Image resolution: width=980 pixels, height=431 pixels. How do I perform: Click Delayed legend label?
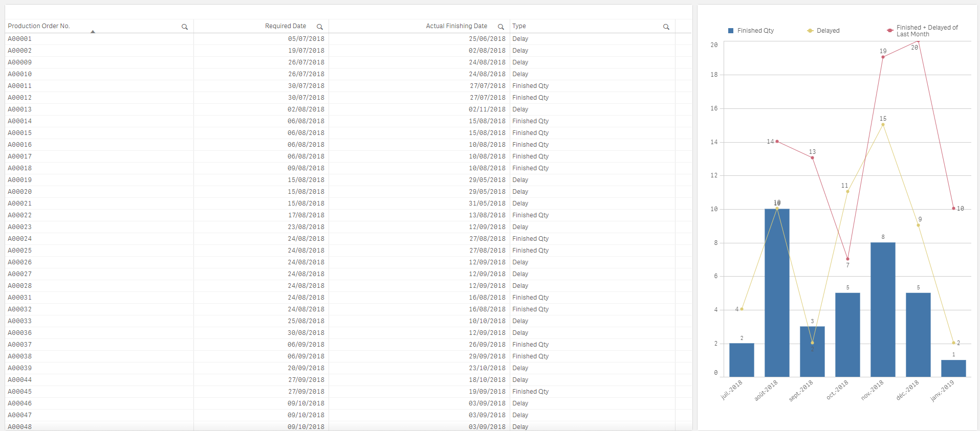pos(828,31)
